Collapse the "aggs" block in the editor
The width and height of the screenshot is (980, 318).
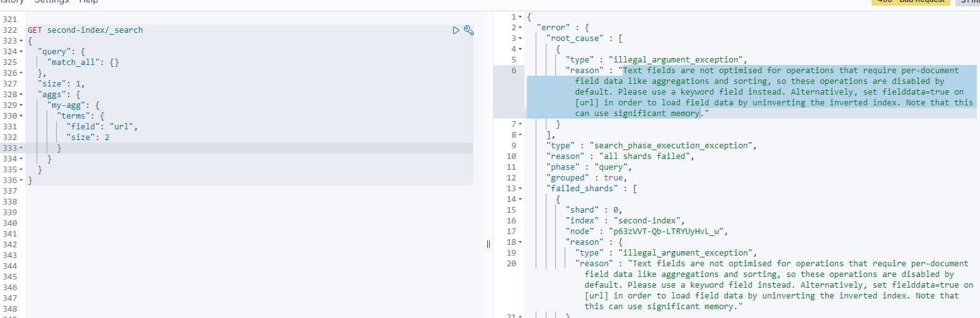tap(22, 95)
